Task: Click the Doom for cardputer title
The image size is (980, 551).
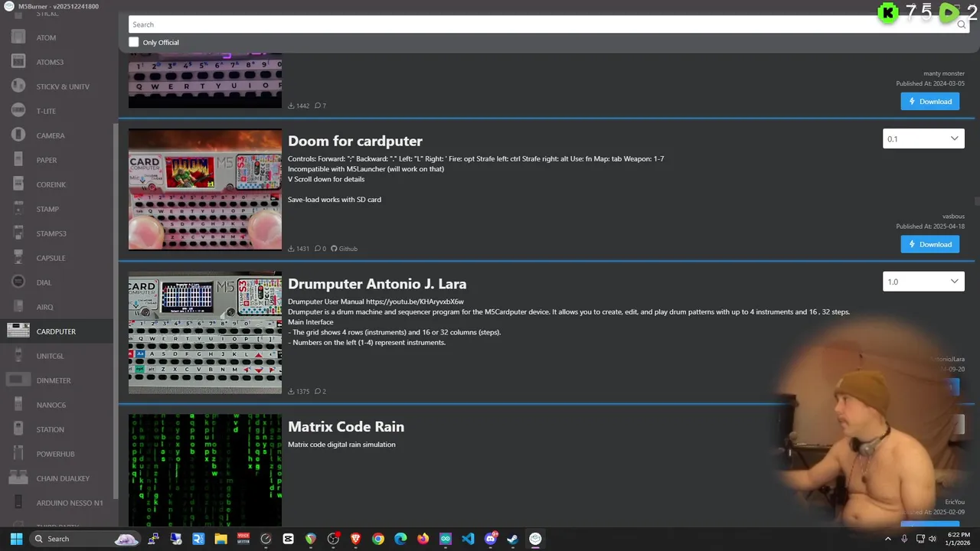Action: click(x=355, y=141)
